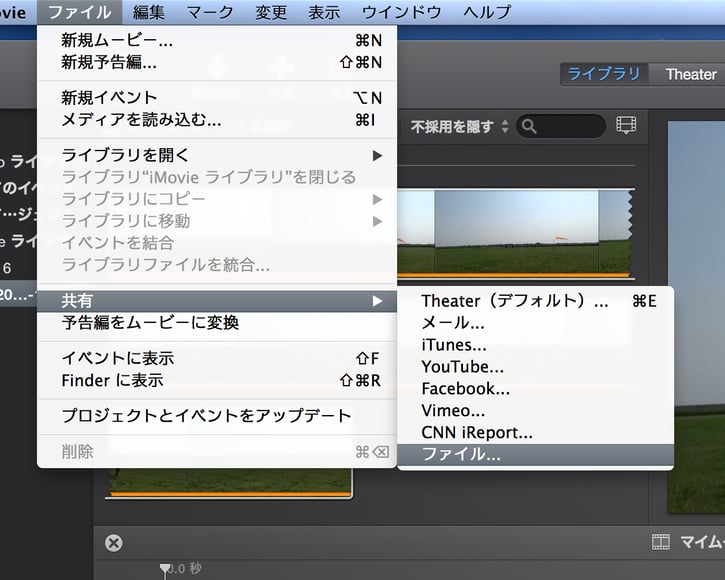This screenshot has width=725, height=580.
Task: Expand the ライブラリを開く submenu
Action: tap(216, 155)
